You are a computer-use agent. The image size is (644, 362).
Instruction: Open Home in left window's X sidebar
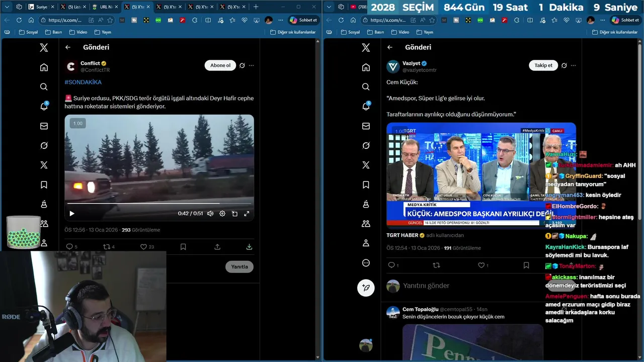[44, 67]
